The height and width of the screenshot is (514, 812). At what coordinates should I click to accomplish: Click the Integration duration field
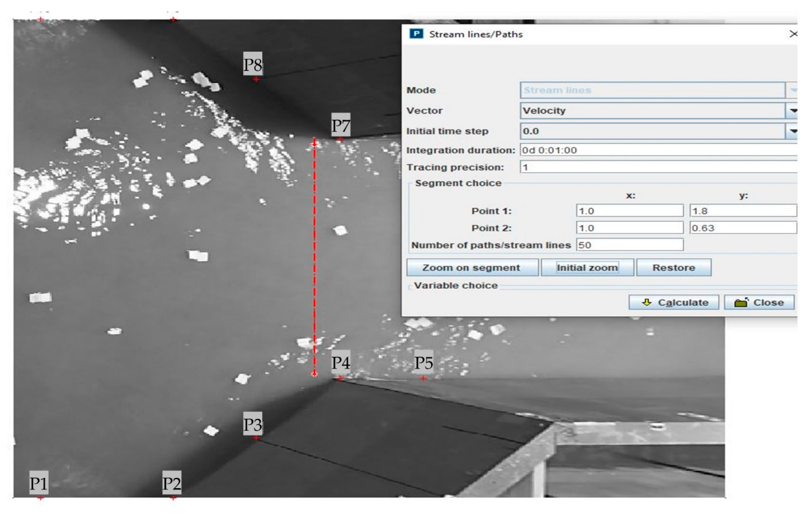tap(658, 150)
